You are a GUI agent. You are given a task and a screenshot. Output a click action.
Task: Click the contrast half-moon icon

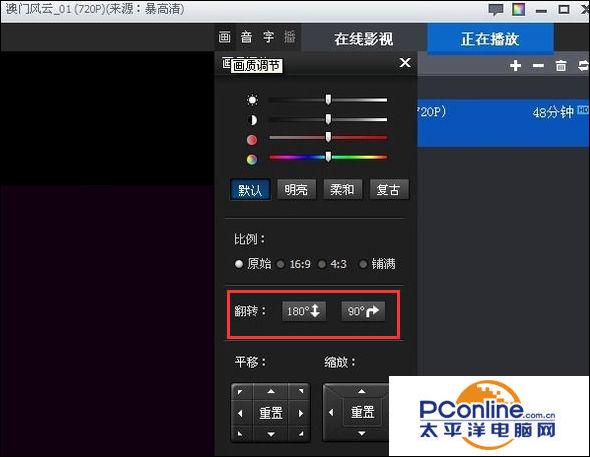(x=252, y=120)
